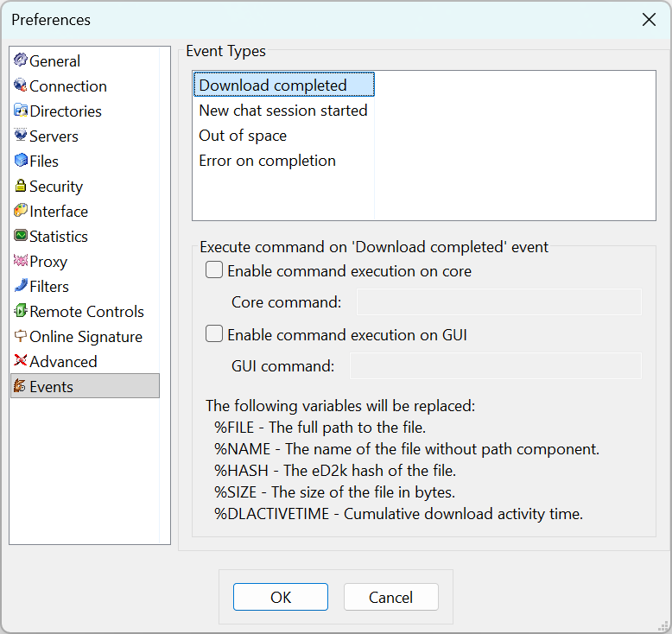Select the 'Out of space' event
This screenshot has height=634, width=672.
pyautogui.click(x=283, y=135)
